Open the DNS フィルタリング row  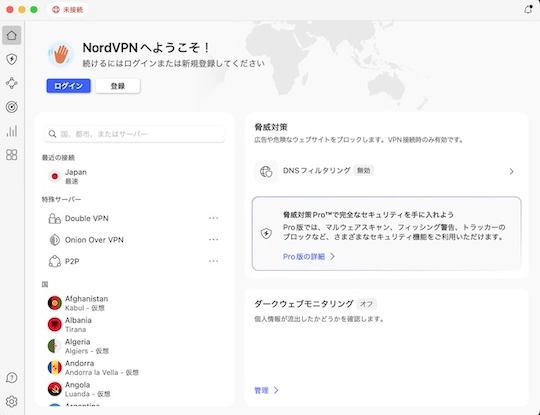point(386,171)
